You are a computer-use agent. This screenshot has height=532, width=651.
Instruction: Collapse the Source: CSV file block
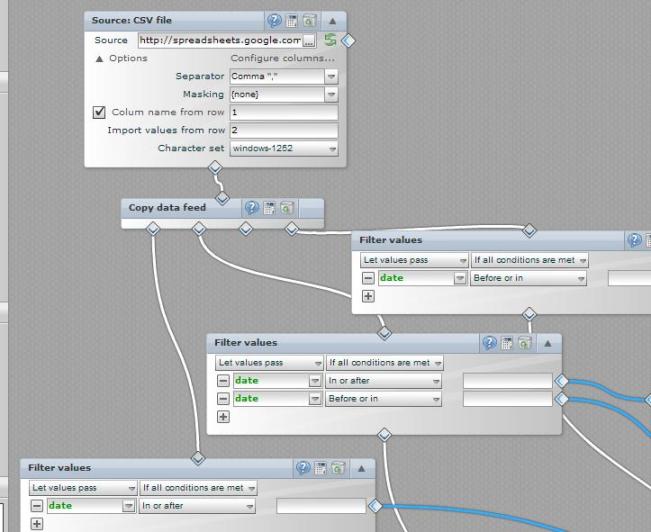point(332,20)
